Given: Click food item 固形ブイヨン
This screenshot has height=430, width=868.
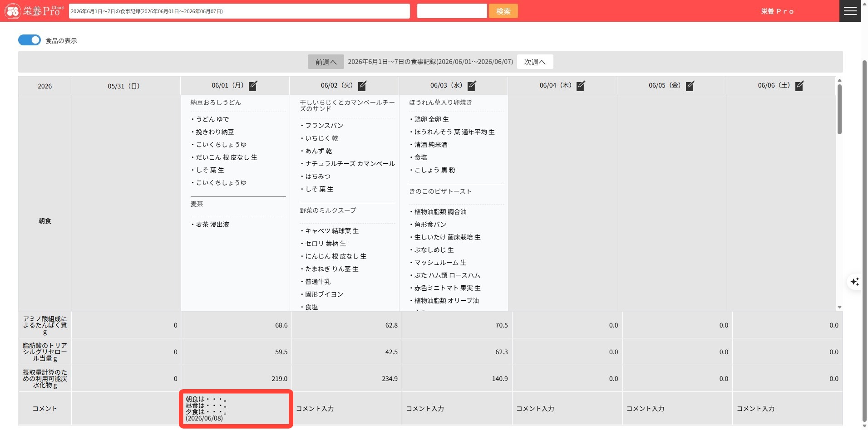Looking at the screenshot, I should click(x=324, y=294).
